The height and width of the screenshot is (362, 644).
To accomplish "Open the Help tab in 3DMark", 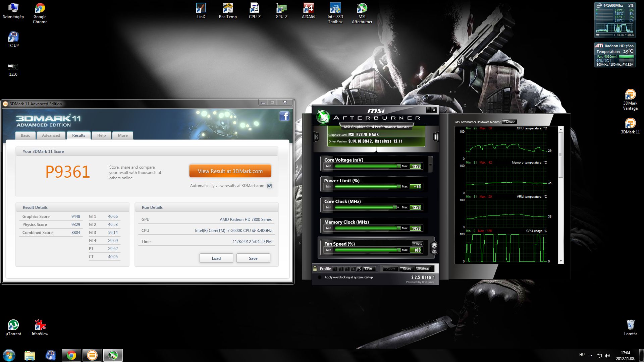I will 101,135.
